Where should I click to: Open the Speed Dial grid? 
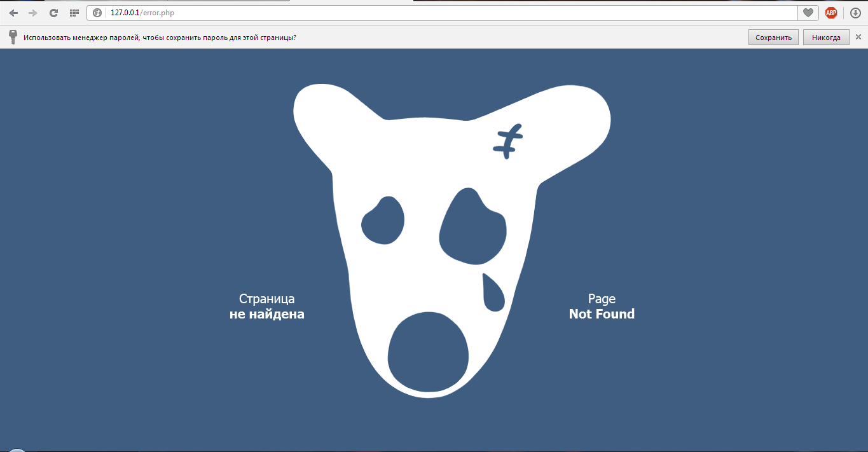click(74, 13)
